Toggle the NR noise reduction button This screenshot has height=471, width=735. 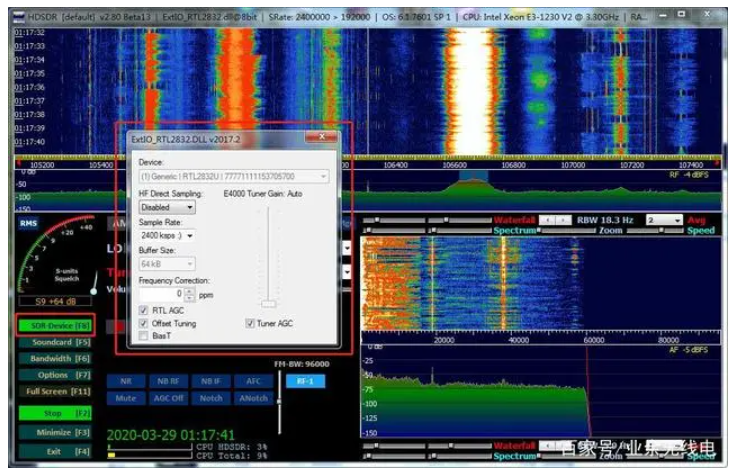point(126,381)
